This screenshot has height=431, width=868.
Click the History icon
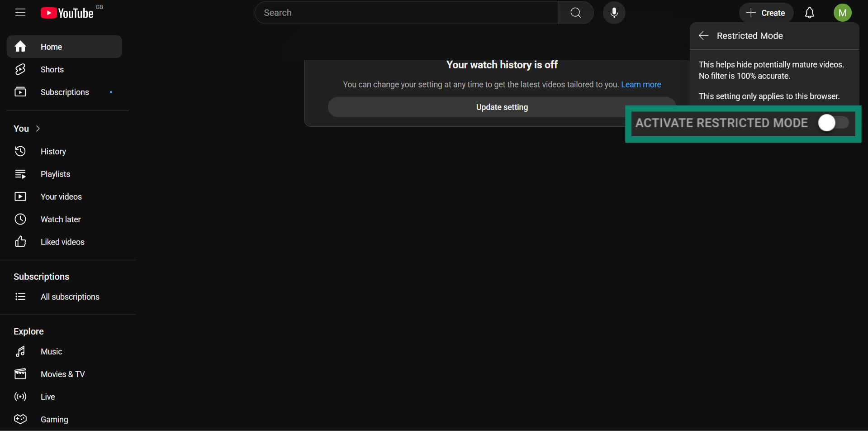pos(20,151)
